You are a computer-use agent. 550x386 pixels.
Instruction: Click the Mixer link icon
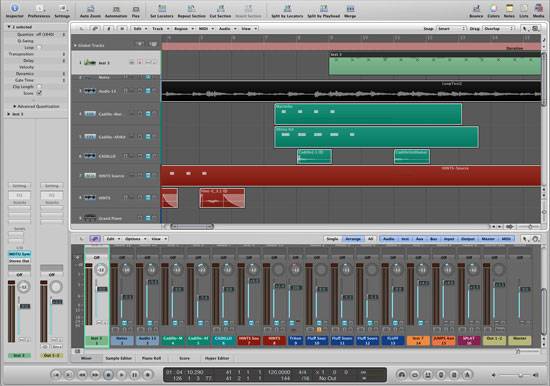pyautogui.click(x=95, y=239)
